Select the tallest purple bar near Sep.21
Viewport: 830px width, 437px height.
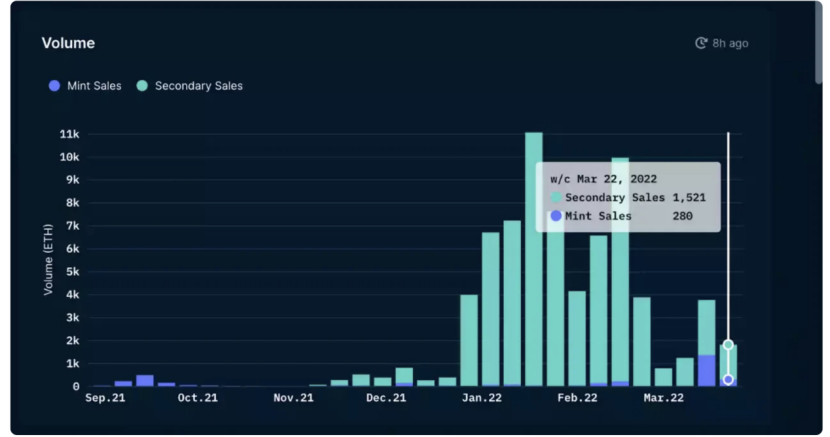145,380
